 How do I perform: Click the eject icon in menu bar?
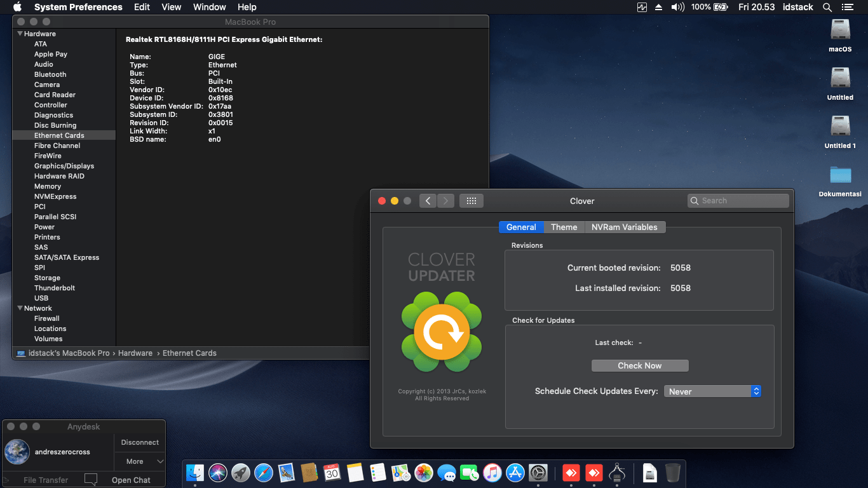click(x=659, y=7)
